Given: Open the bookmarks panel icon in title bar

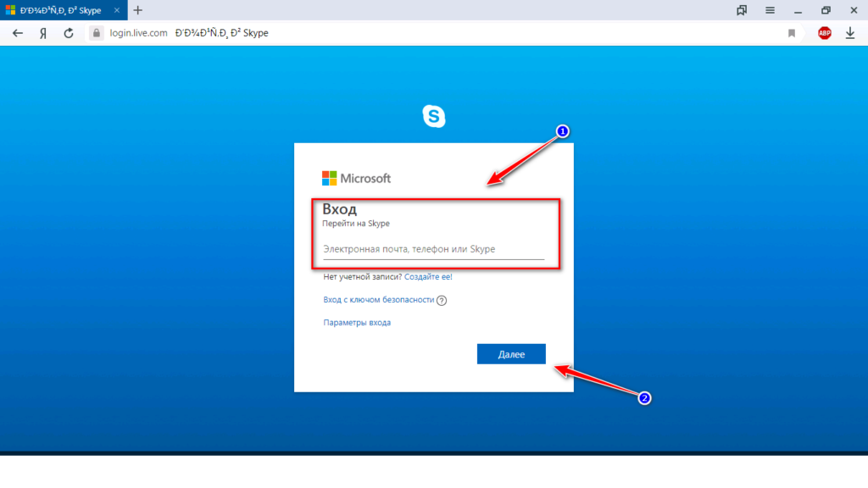Looking at the screenshot, I should click(x=742, y=10).
